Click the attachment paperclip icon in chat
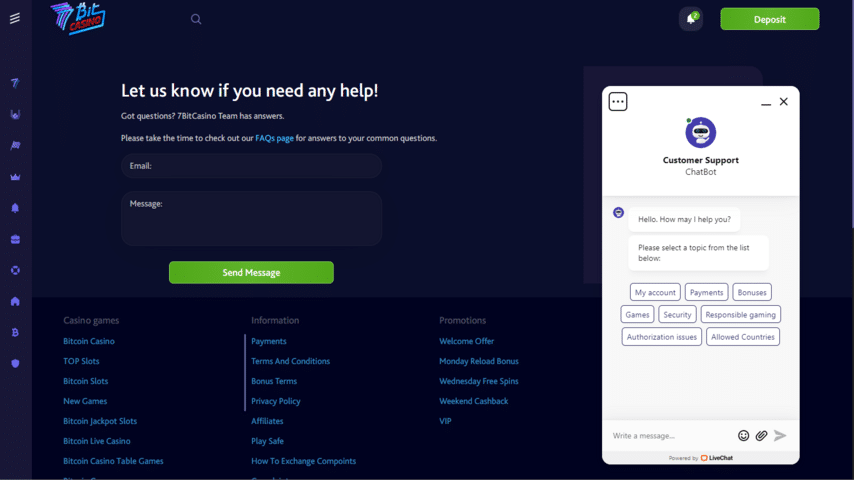The width and height of the screenshot is (854, 480). click(761, 435)
